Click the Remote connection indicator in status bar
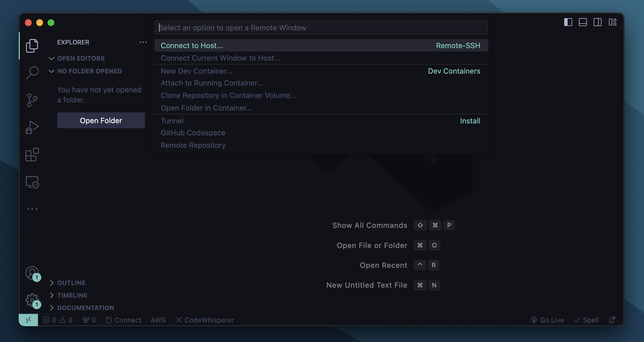644x342 pixels. (28, 320)
